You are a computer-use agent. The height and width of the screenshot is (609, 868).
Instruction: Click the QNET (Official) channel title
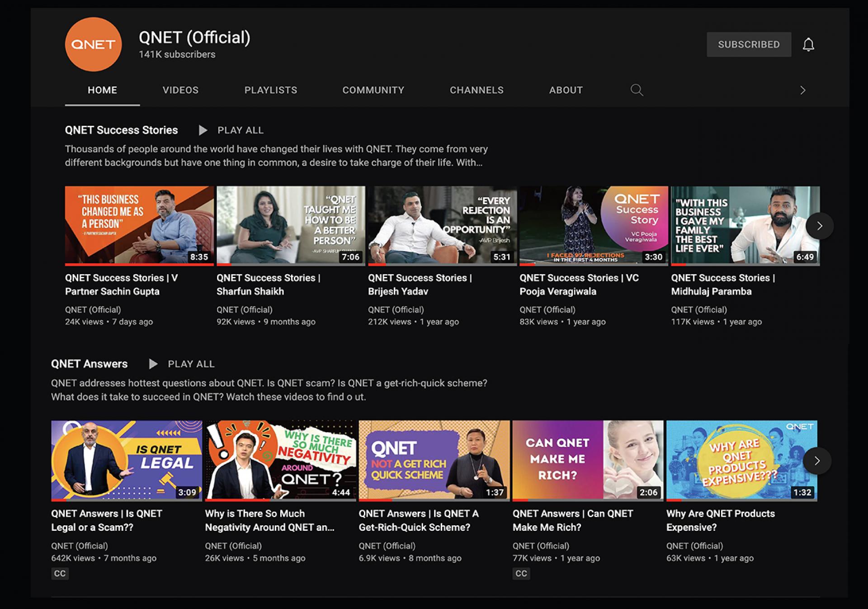point(194,38)
